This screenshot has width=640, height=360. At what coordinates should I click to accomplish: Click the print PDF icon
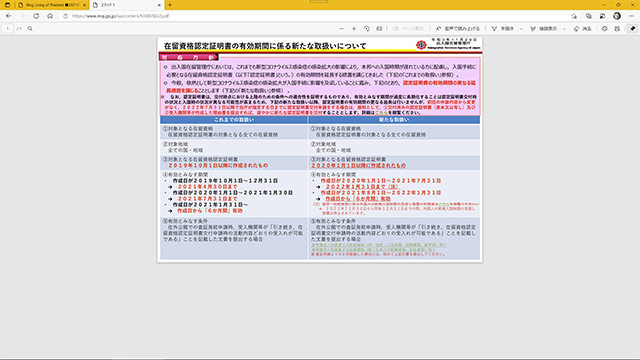pos(604,29)
